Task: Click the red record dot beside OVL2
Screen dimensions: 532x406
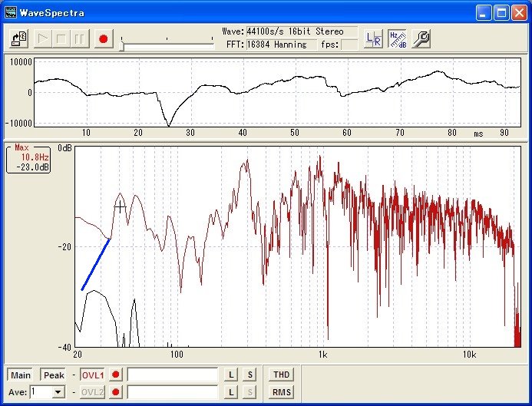Action: pyautogui.click(x=116, y=392)
